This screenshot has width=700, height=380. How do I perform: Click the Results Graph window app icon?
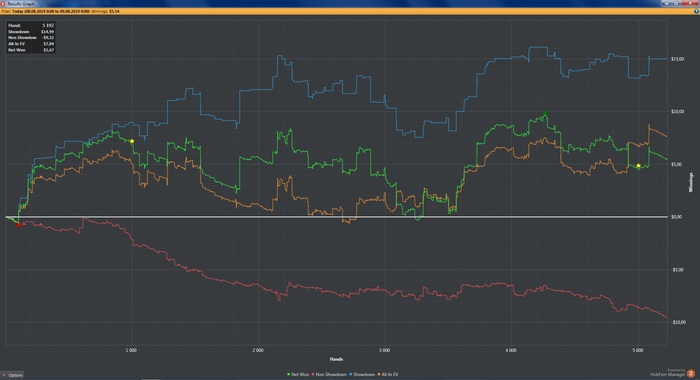tap(3, 4)
